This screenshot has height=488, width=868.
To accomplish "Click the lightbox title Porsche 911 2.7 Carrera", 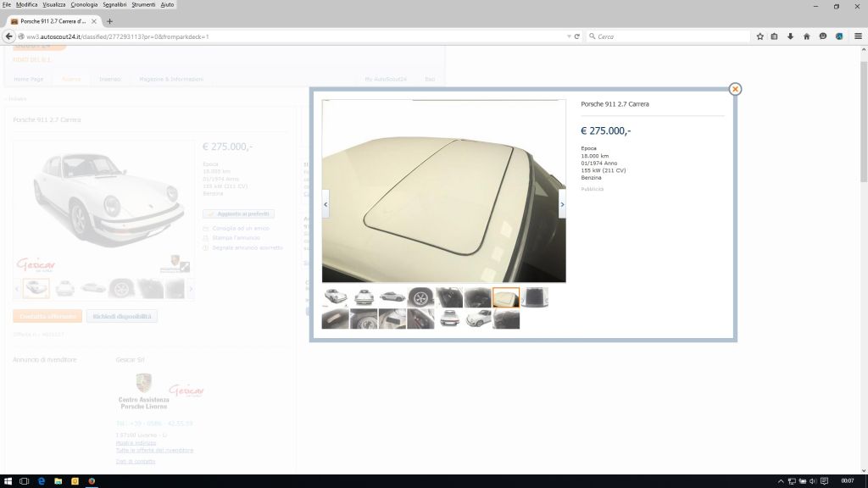I will 615,104.
